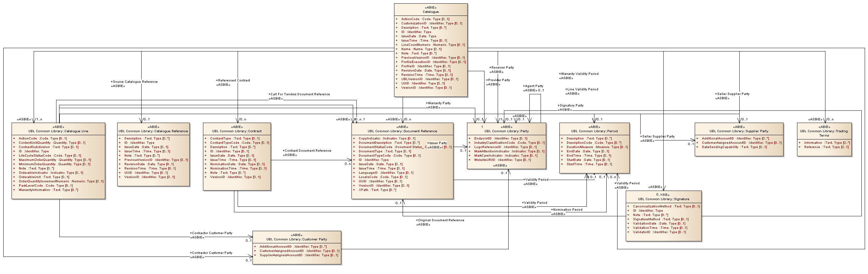The width and height of the screenshot is (868, 274).
Task: Select the WebsiteURIID attribute in Party
Action: 484,160
